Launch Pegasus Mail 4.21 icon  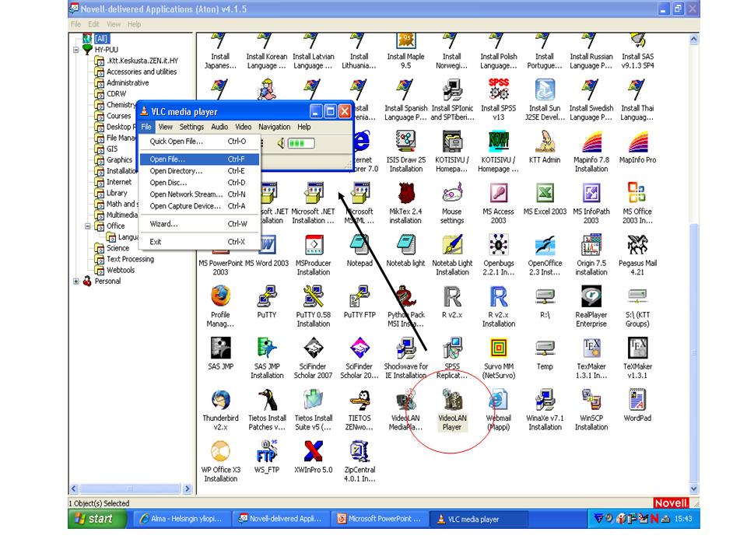pyautogui.click(x=637, y=245)
